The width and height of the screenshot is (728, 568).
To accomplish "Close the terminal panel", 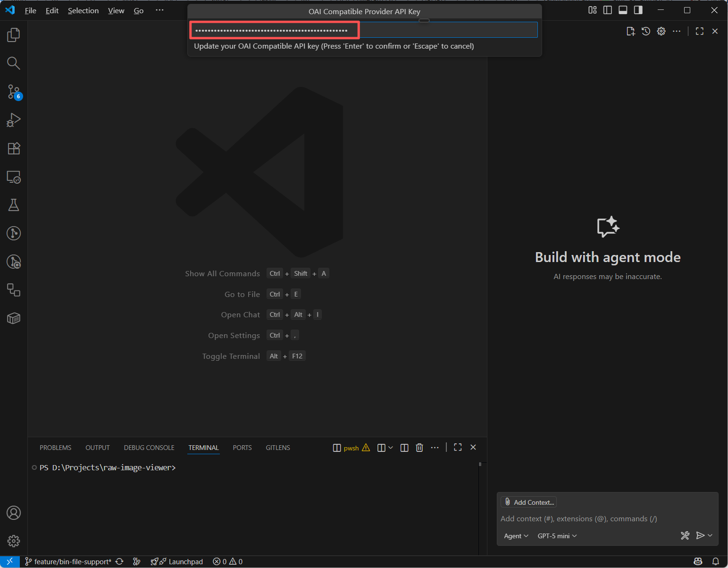I will (473, 447).
